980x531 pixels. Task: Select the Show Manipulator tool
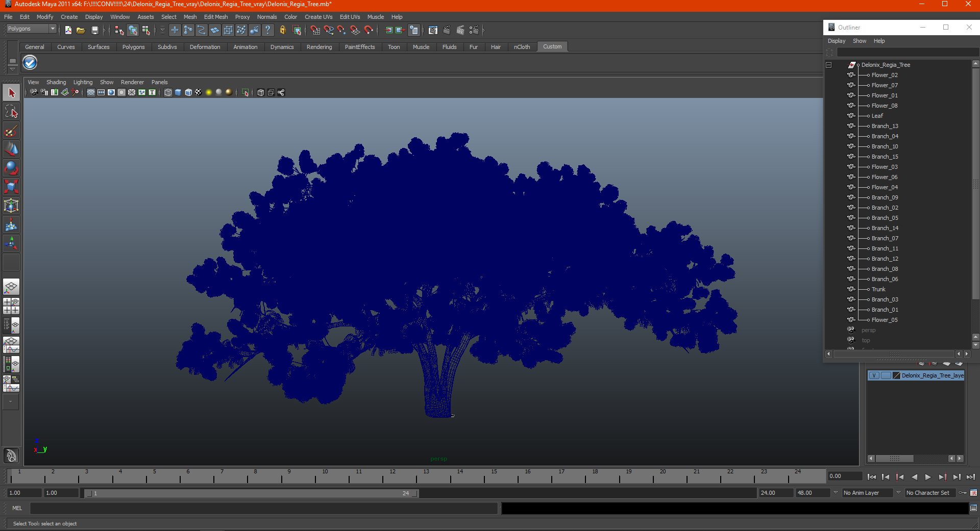coord(11,244)
